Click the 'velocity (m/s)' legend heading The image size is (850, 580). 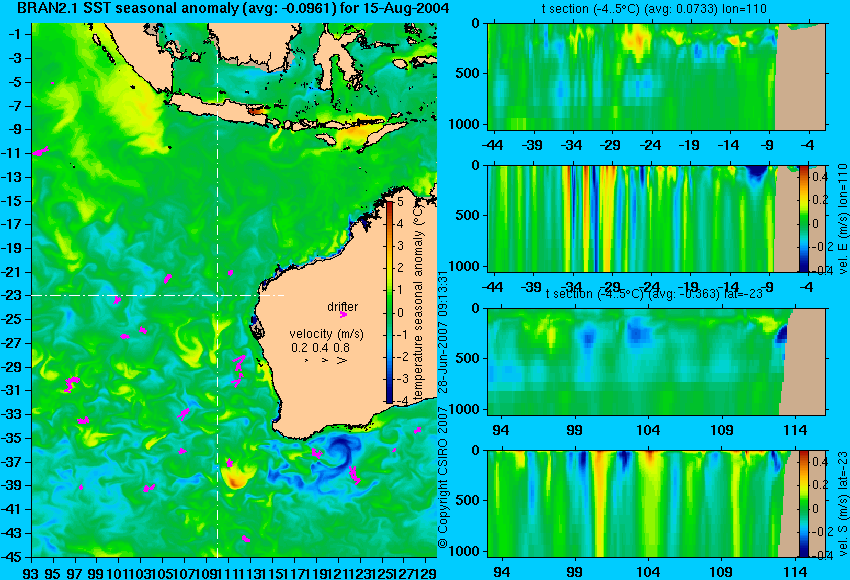[x=326, y=333]
